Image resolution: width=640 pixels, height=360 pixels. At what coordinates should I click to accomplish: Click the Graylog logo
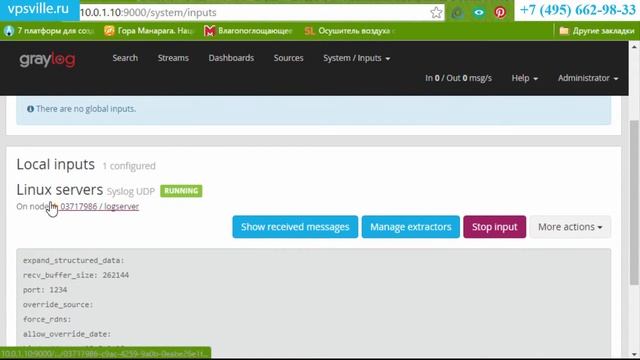tap(47, 60)
